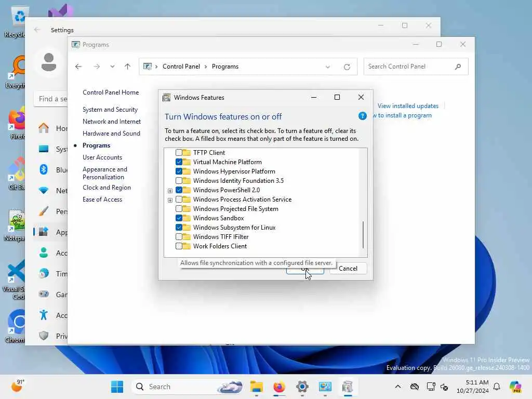
Task: Switch to Settings gear on the taskbar
Action: [x=302, y=387]
